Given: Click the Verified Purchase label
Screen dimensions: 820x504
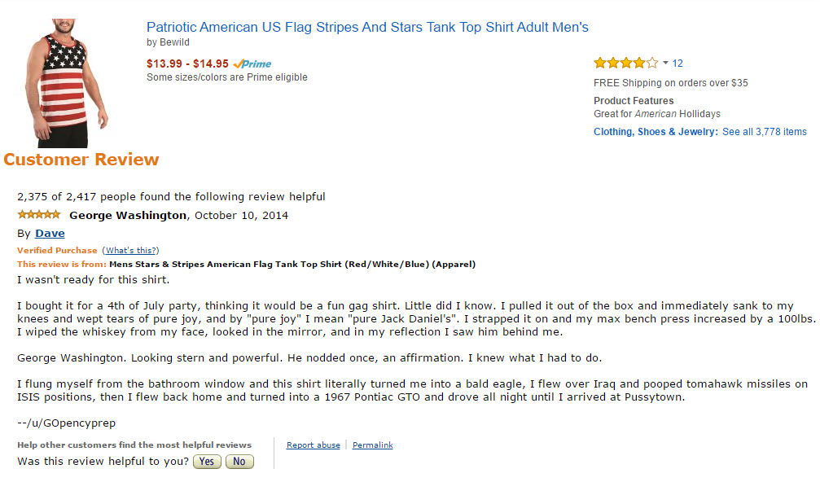Looking at the screenshot, I should [57, 251].
